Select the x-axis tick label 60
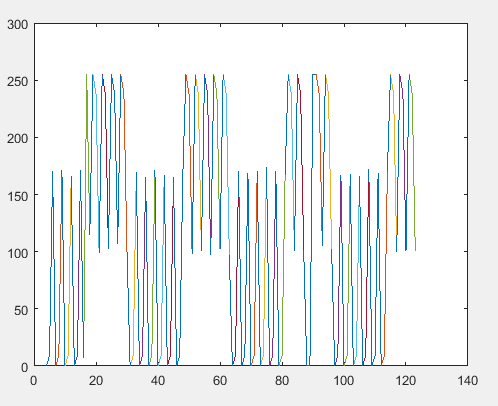Screen dimensions: 498x406 220,380
